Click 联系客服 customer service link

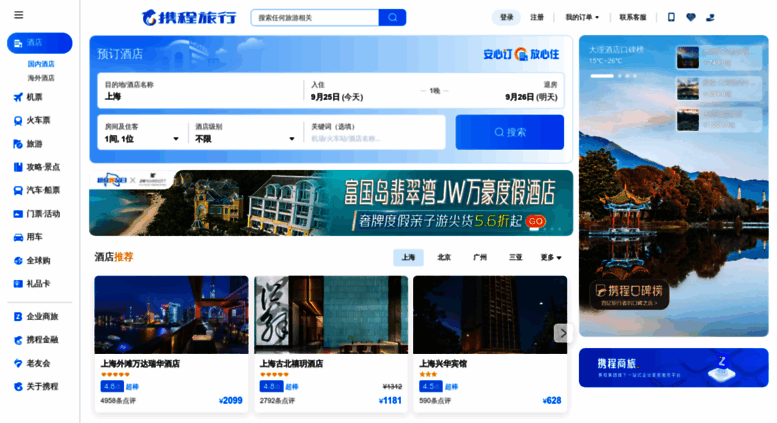633,17
